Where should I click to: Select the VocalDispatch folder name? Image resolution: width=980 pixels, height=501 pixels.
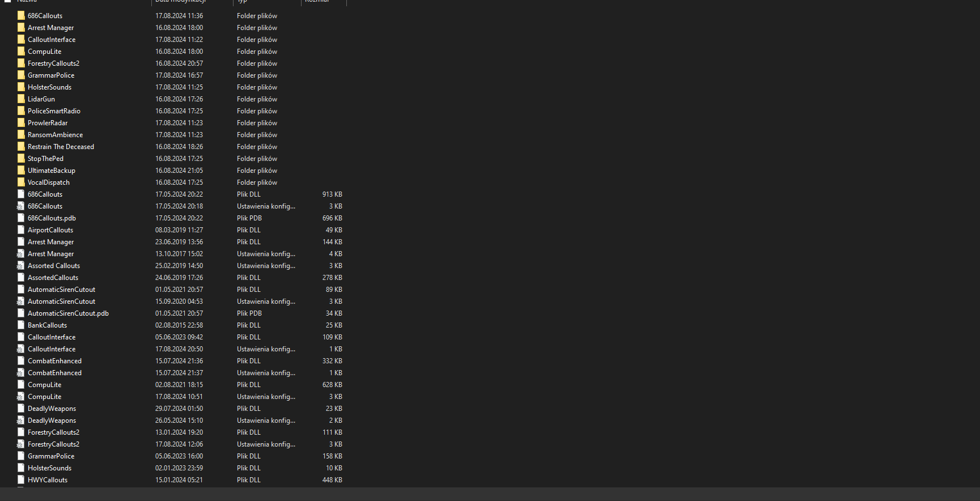click(49, 182)
